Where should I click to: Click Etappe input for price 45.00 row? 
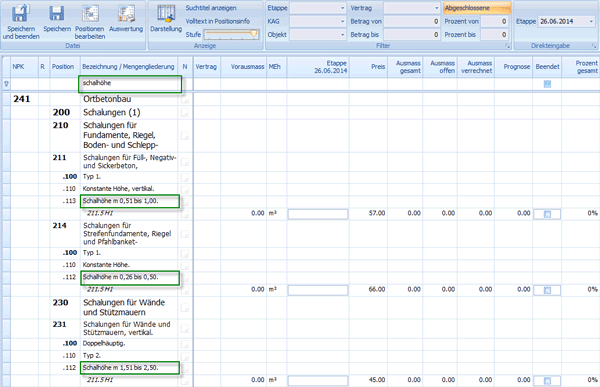click(318, 380)
